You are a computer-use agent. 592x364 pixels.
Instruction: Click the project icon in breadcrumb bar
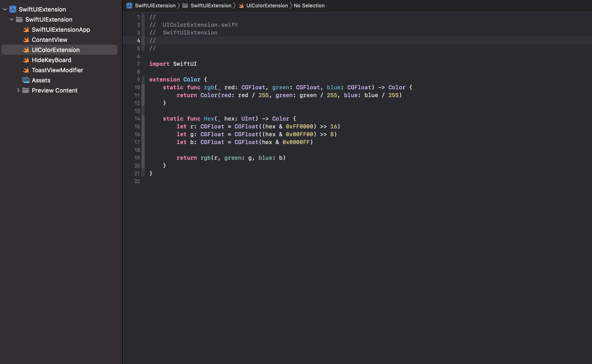[129, 6]
